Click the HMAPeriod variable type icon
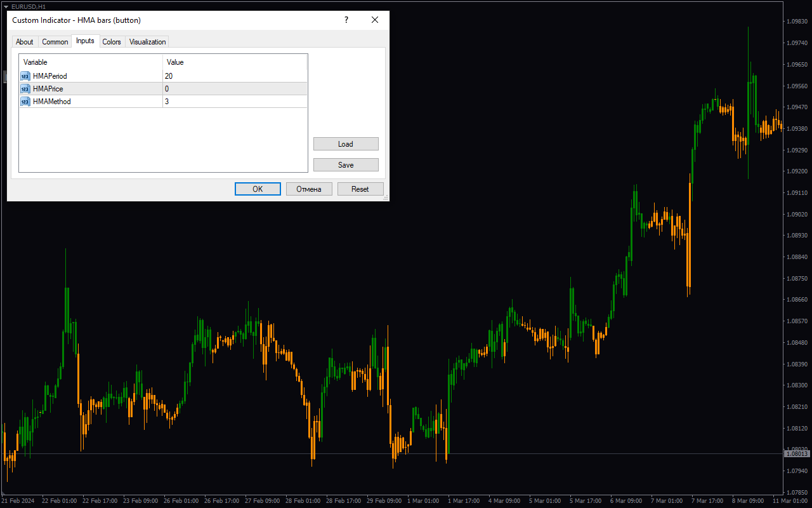The width and height of the screenshot is (812, 508). pos(25,76)
